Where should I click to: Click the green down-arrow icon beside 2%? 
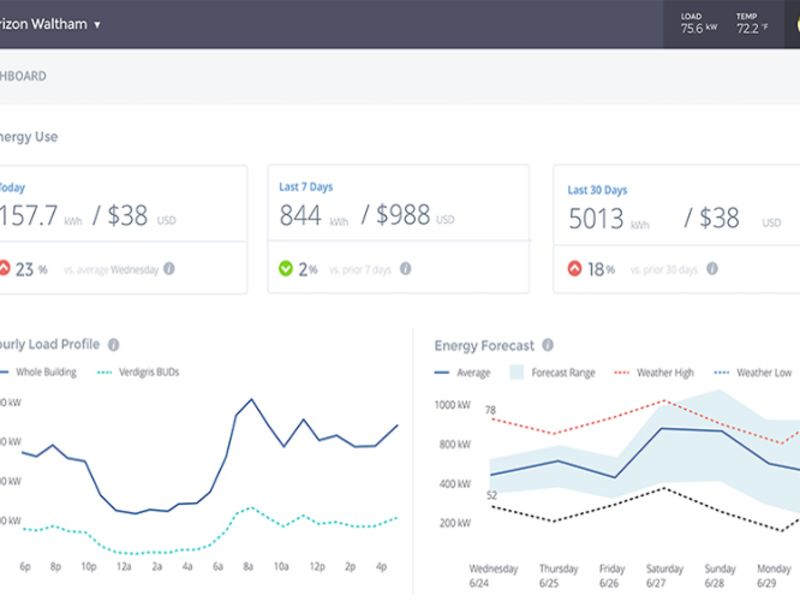[286, 268]
